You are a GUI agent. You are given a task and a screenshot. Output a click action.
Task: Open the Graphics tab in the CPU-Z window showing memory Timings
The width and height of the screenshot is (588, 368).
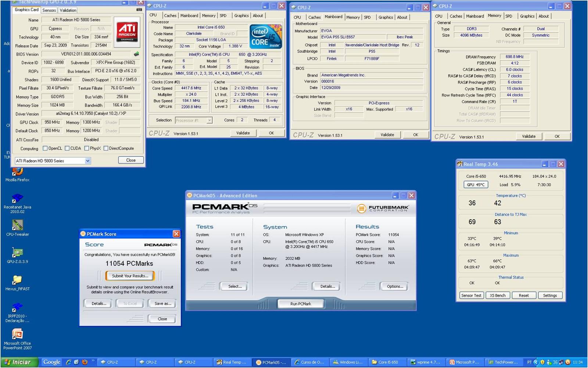point(527,16)
